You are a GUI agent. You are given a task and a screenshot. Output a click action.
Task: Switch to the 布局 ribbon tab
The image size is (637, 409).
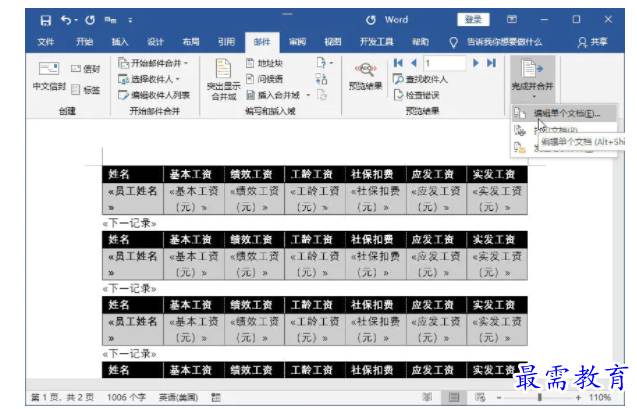(191, 42)
